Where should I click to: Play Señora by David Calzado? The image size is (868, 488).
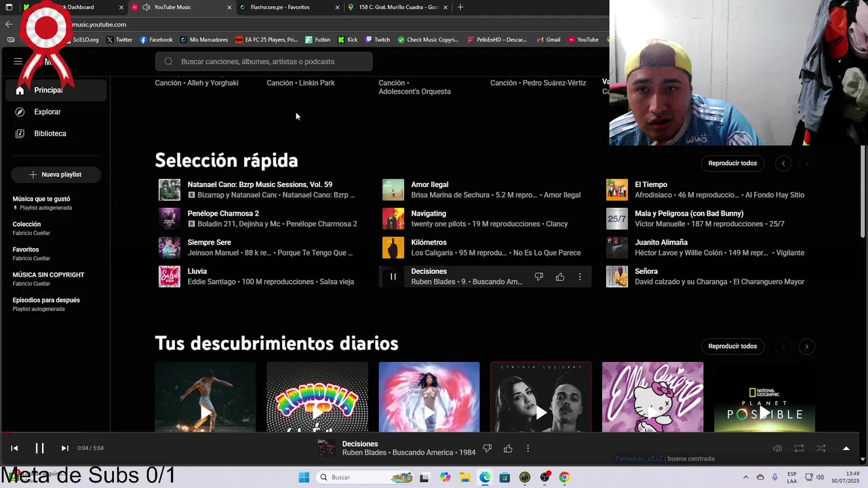click(x=617, y=277)
